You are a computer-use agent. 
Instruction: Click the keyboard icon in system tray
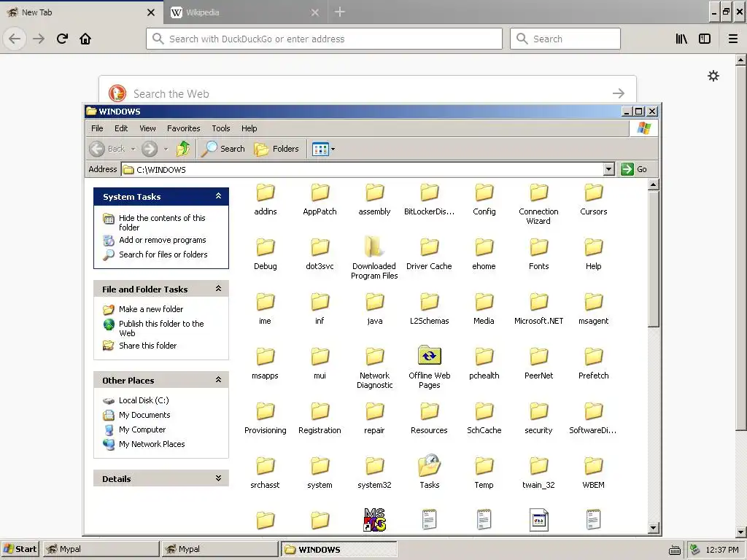[x=675, y=550]
